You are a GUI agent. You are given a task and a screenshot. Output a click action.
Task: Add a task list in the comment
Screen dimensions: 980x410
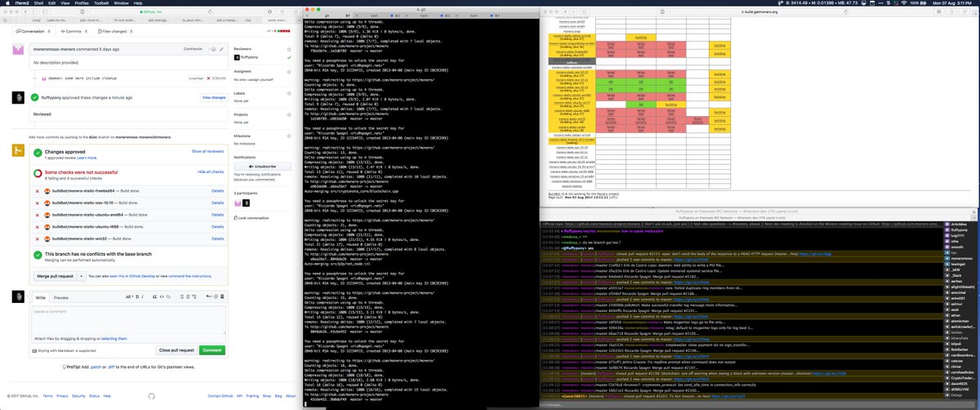pos(194,296)
